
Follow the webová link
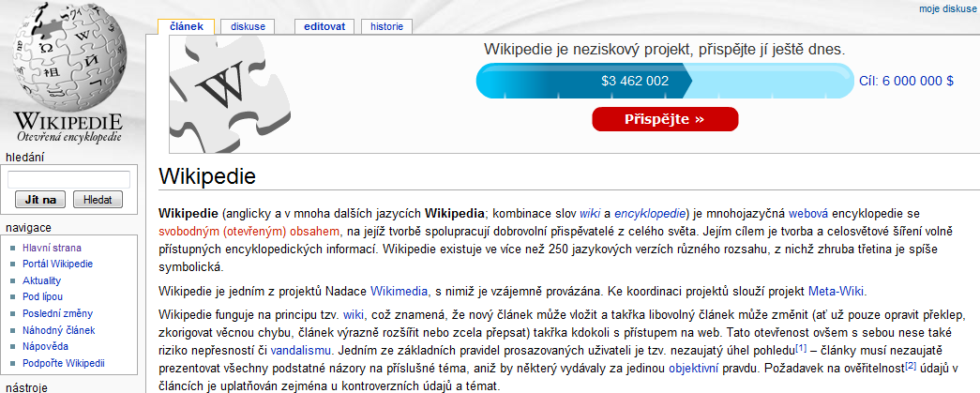coord(808,213)
